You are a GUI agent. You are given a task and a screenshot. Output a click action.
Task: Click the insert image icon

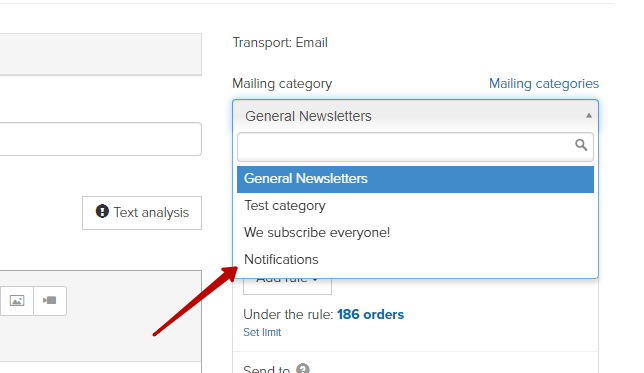click(17, 301)
